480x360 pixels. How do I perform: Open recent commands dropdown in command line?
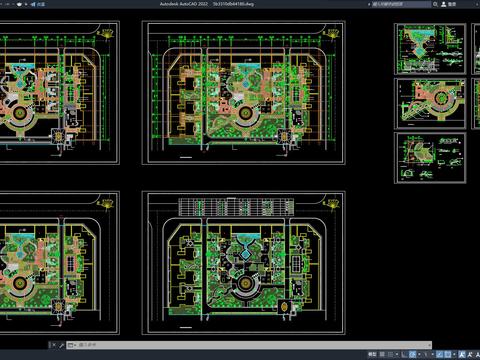(x=71, y=345)
